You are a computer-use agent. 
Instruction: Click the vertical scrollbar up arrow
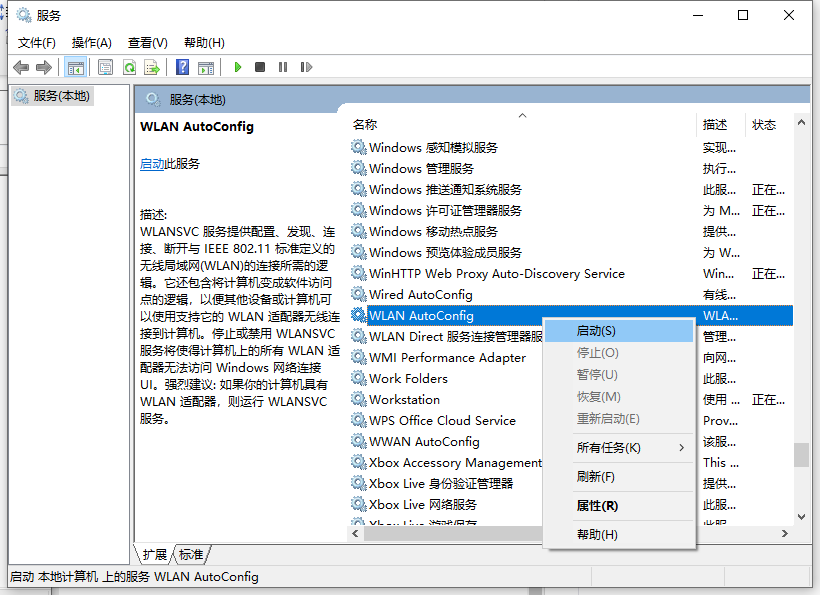pos(801,122)
